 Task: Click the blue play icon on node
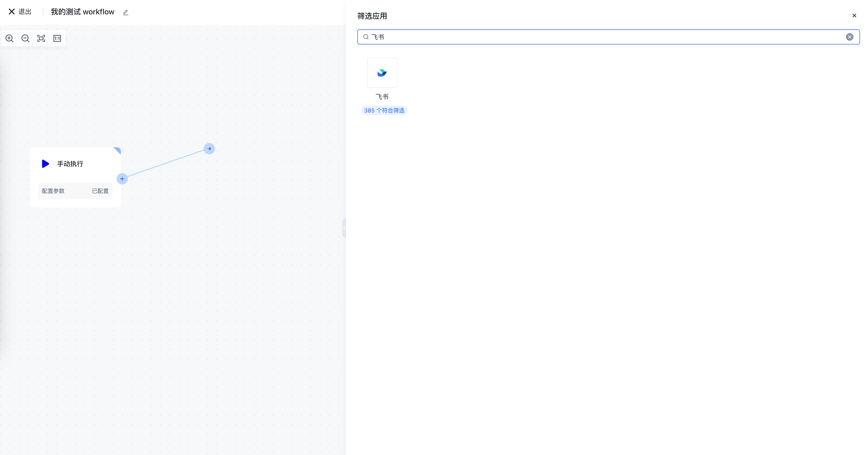(x=45, y=164)
